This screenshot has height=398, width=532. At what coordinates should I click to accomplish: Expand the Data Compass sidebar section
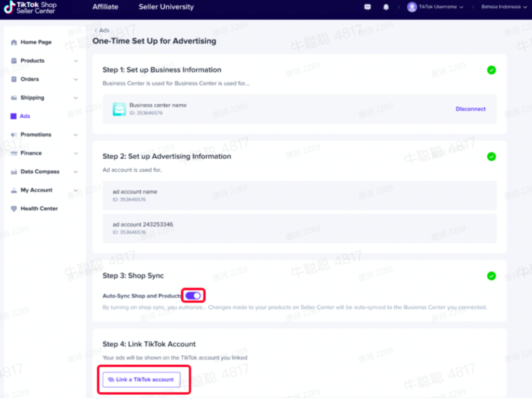(x=76, y=172)
